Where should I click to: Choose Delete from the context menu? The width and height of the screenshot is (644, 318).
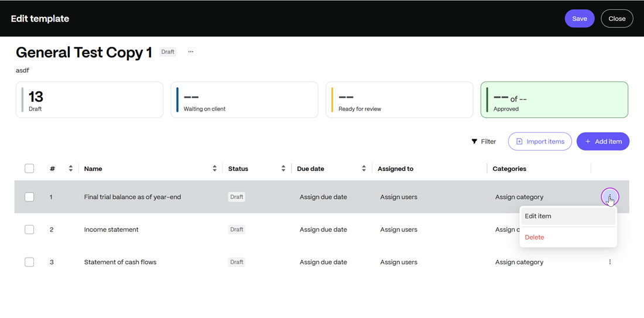pos(568,237)
